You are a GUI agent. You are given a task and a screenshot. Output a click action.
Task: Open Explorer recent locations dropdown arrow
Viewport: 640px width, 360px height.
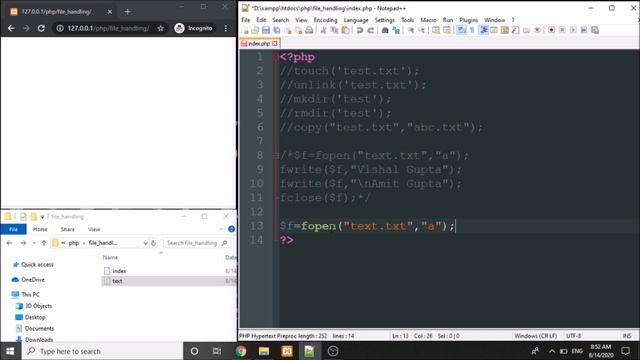tap(34, 243)
